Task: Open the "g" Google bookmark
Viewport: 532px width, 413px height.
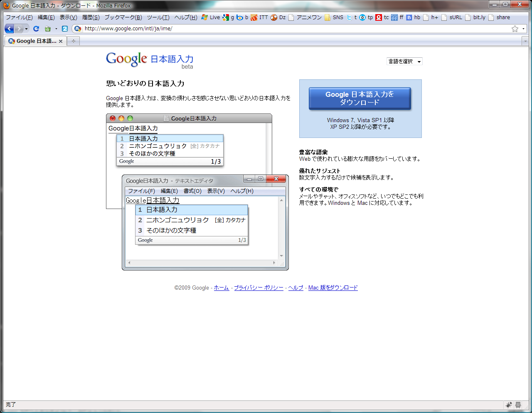Action: pos(228,17)
